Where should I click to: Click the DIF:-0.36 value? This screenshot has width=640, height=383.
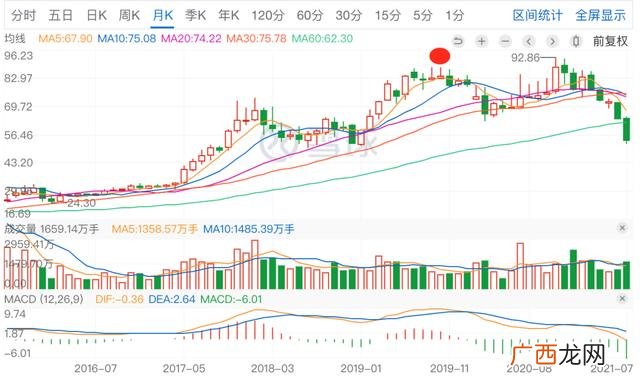pos(119,299)
